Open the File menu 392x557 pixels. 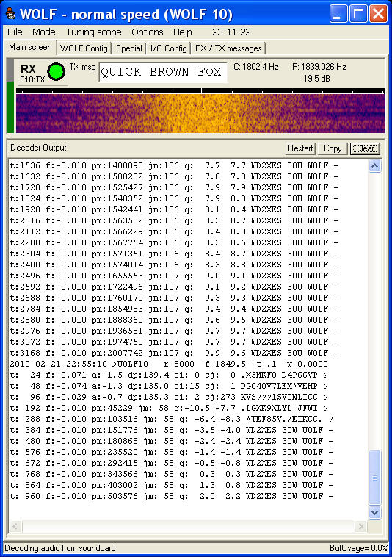[x=15, y=32]
